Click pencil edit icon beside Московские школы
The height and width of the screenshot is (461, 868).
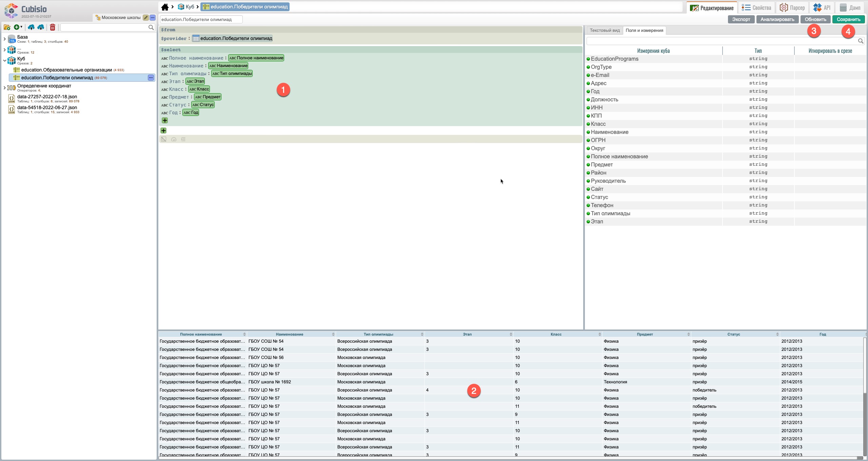(x=146, y=18)
